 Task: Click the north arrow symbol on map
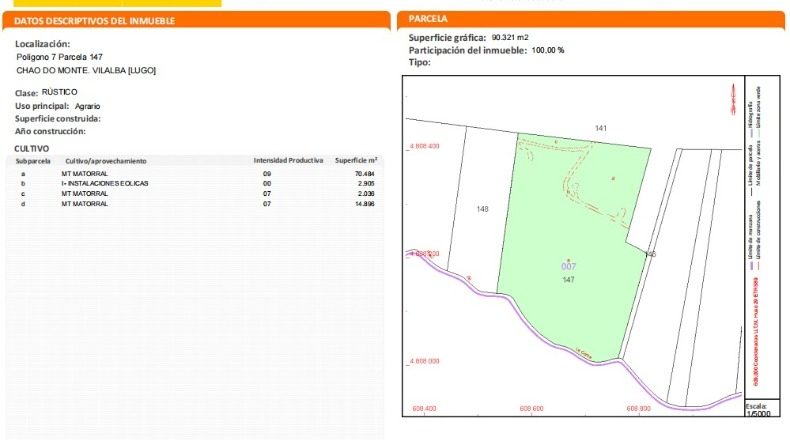tap(734, 99)
